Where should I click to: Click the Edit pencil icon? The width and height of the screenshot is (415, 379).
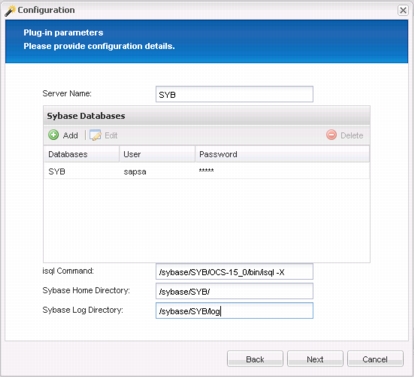95,135
